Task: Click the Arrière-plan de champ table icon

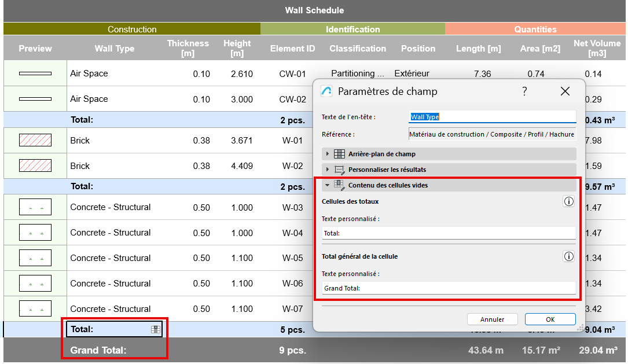Action: click(x=339, y=154)
